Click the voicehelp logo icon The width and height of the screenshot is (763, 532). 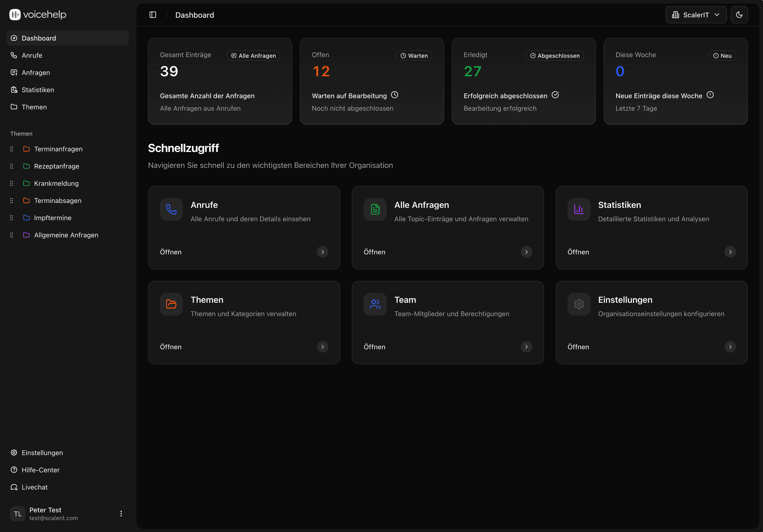15,15
